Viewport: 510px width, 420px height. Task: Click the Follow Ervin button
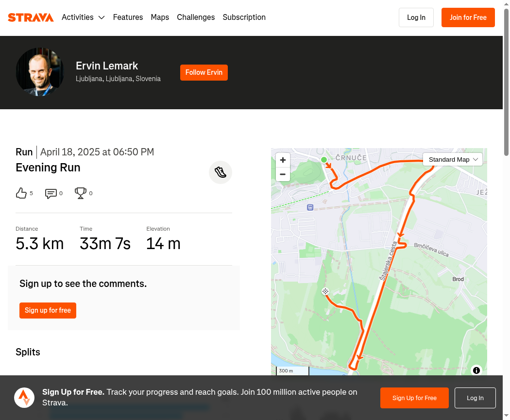tap(204, 72)
